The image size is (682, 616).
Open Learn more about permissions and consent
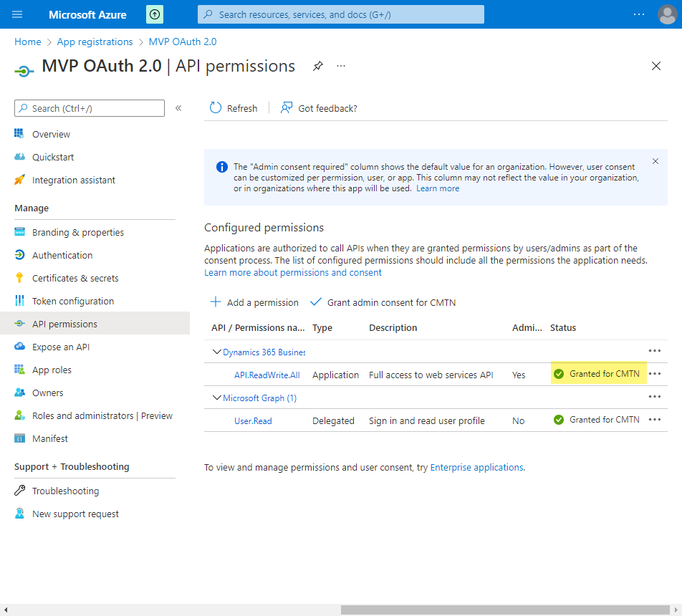293,273
